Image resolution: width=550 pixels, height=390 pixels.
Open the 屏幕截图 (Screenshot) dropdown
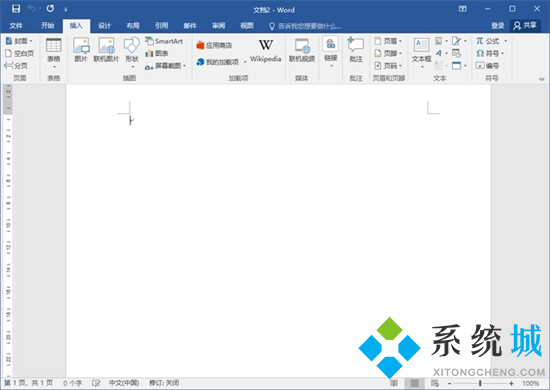tap(166, 66)
